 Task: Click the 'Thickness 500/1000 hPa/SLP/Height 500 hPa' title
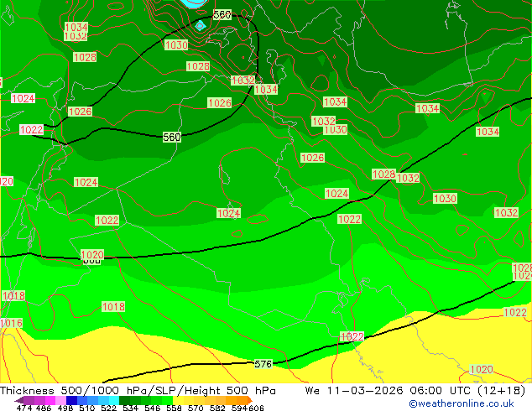tap(138, 391)
